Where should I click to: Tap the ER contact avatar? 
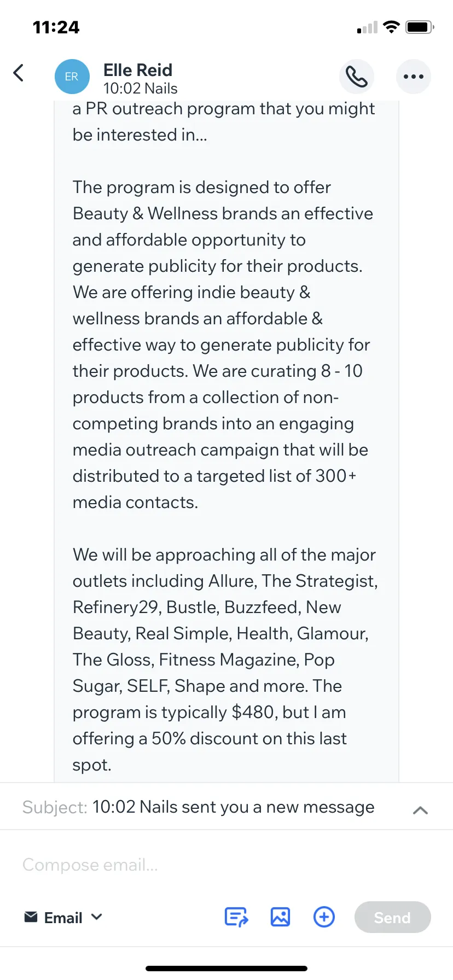[x=72, y=77]
